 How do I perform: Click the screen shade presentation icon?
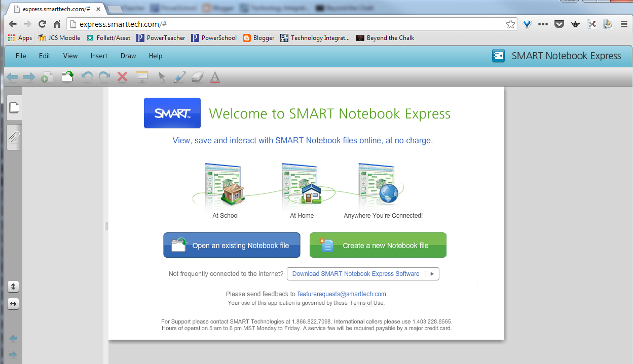(x=142, y=77)
